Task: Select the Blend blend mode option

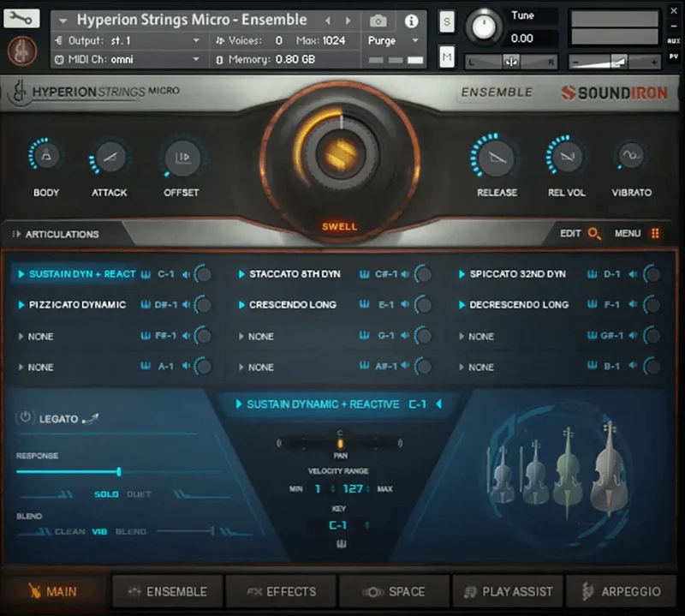Action: [131, 532]
